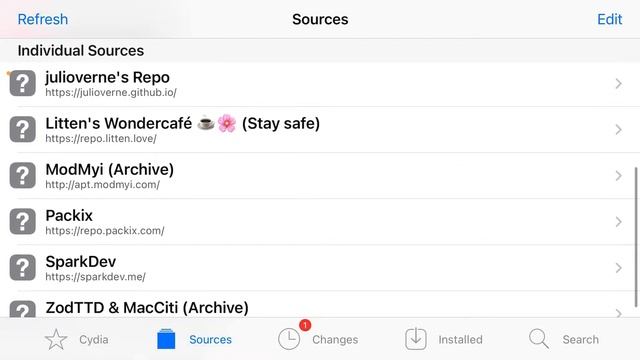Expand the Packix source chevron

click(x=618, y=222)
